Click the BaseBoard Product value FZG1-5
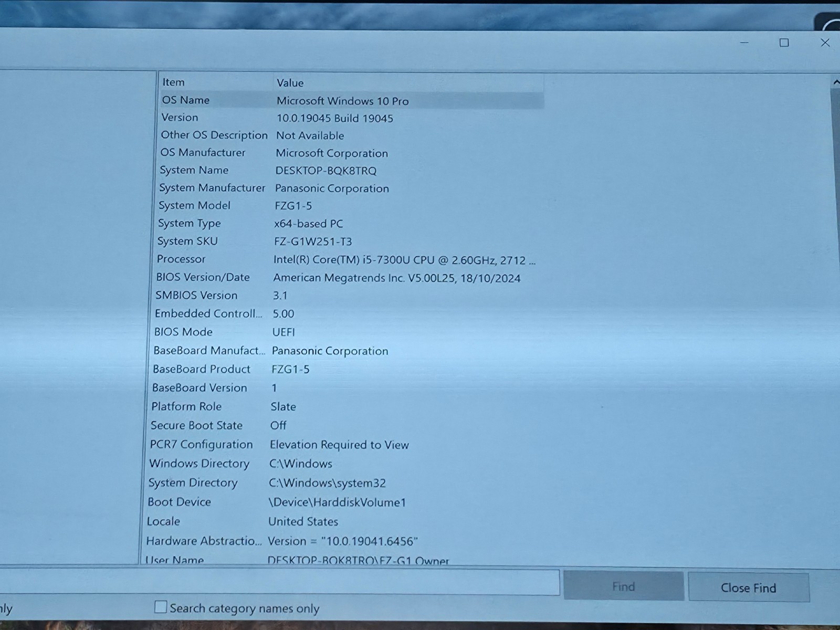Screen dimensions: 840x630 [x=290, y=370]
